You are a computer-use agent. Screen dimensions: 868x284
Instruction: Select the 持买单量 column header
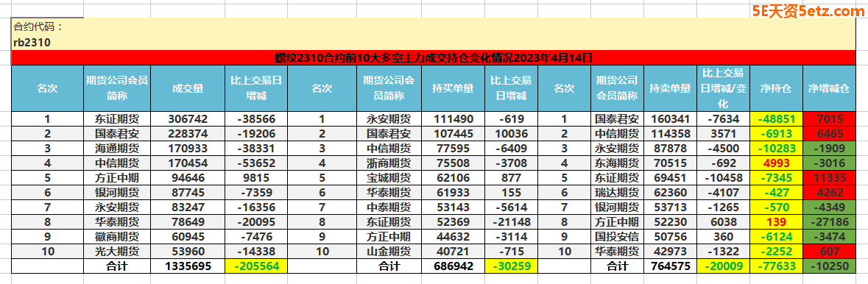[452, 88]
